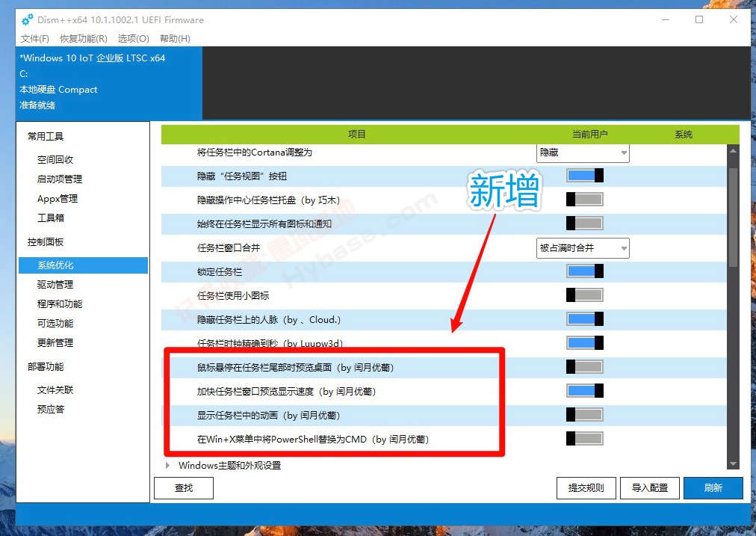
Task: Click the 项目 column header
Action: 357,135
